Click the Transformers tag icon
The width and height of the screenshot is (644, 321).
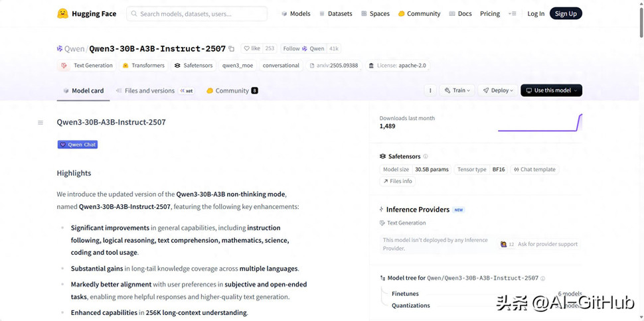(125, 66)
